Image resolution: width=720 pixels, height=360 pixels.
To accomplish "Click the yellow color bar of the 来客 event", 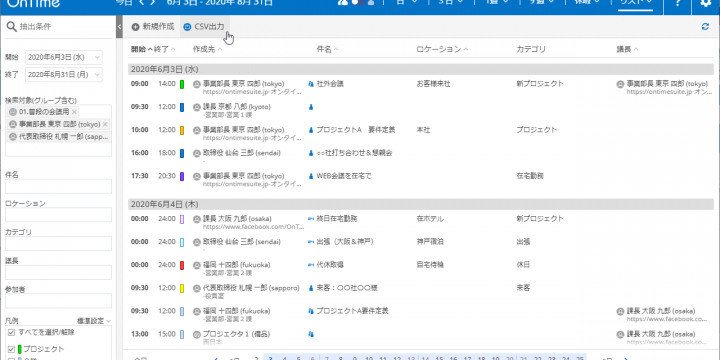I will (x=182, y=288).
